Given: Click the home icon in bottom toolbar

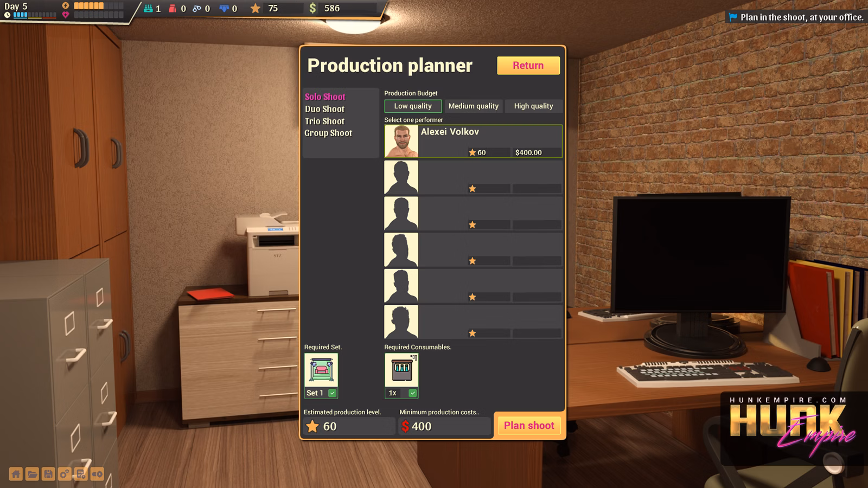Looking at the screenshot, I should [16, 474].
